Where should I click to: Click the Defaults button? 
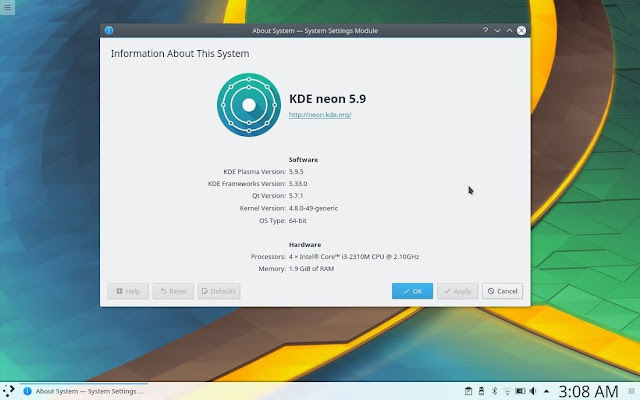click(219, 291)
